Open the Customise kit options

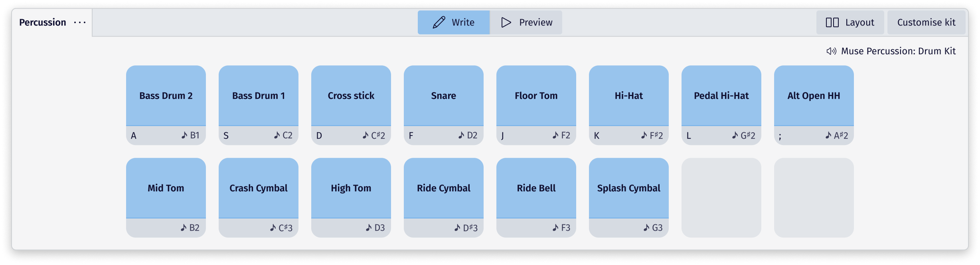(926, 22)
